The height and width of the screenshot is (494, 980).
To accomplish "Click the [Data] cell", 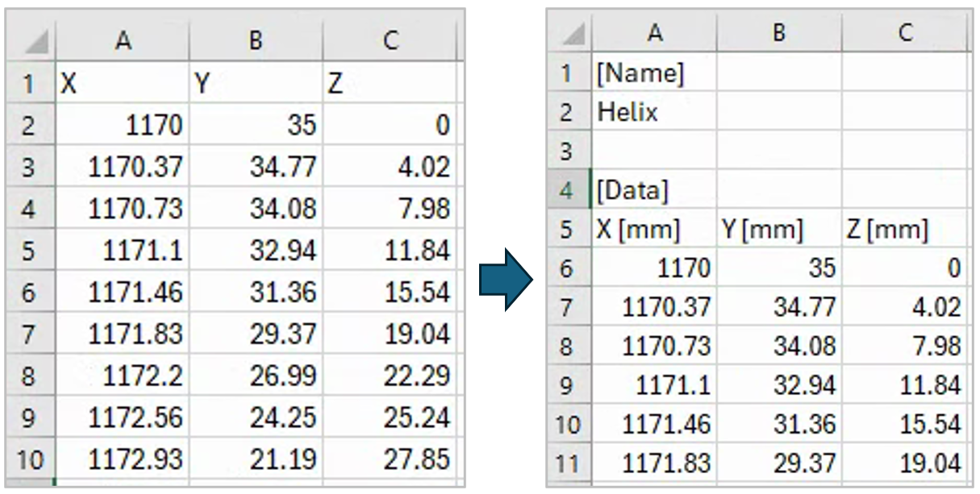I will [x=654, y=190].
